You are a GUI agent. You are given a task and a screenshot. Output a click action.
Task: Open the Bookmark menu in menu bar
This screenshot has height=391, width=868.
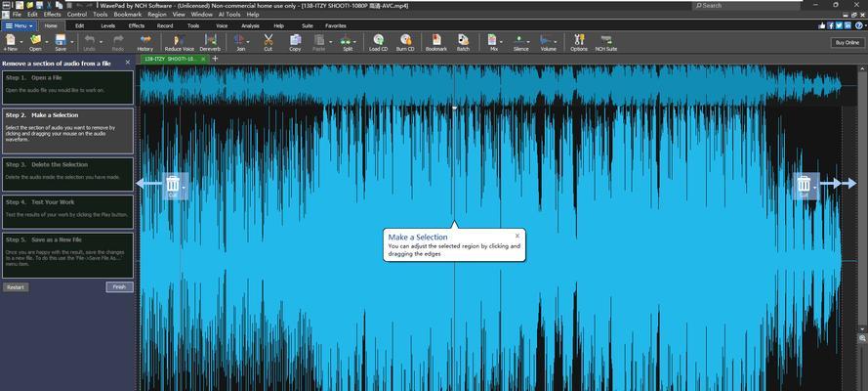[127, 15]
